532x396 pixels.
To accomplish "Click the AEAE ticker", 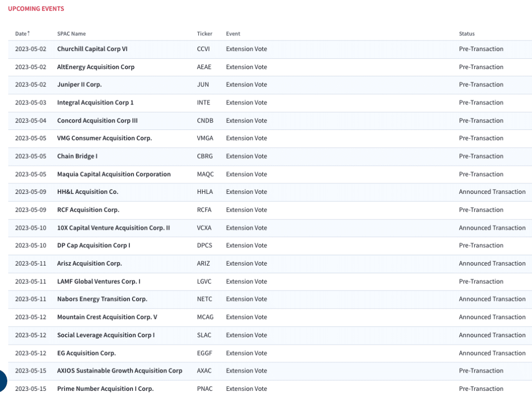I will pos(204,67).
